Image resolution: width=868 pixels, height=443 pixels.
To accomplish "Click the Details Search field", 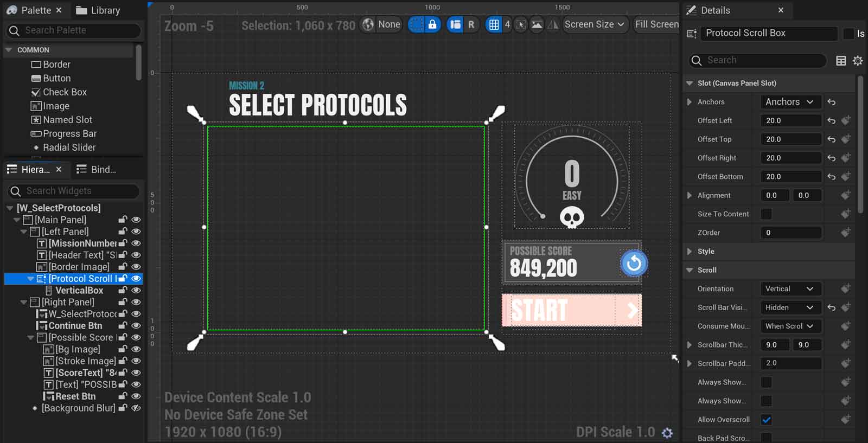I will tap(757, 60).
